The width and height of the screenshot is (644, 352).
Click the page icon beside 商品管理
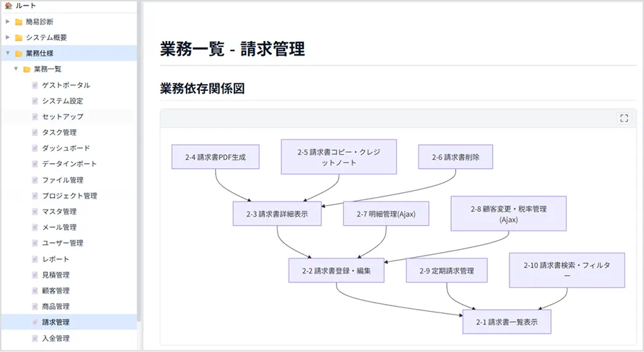coord(35,306)
